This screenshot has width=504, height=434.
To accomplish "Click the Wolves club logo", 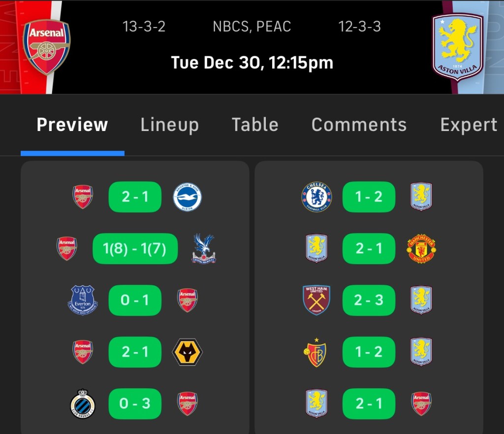I will click(x=187, y=352).
